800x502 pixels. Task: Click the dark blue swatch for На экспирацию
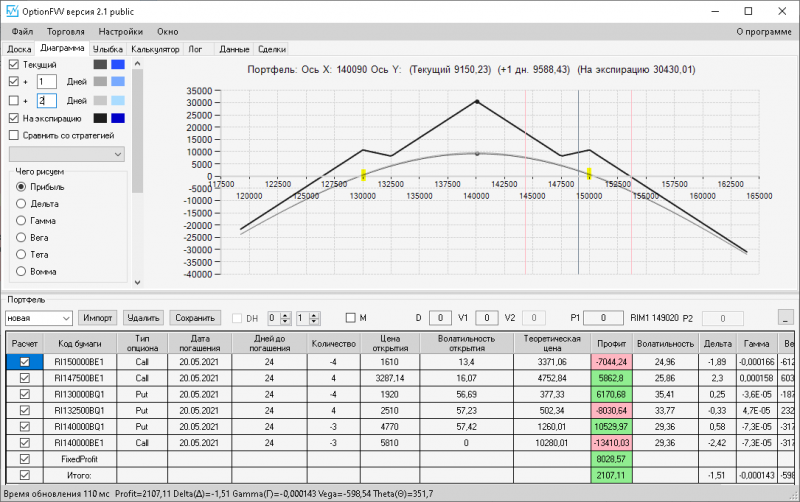point(118,118)
